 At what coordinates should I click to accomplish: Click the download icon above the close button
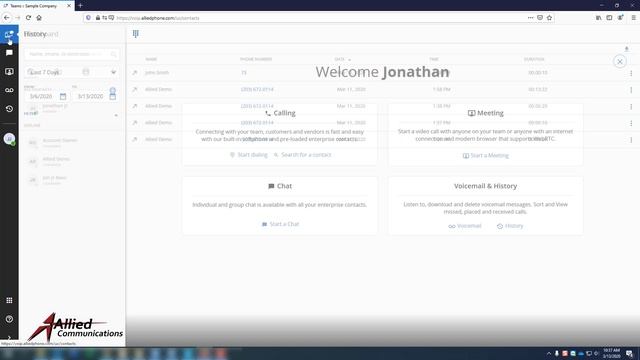(627, 49)
